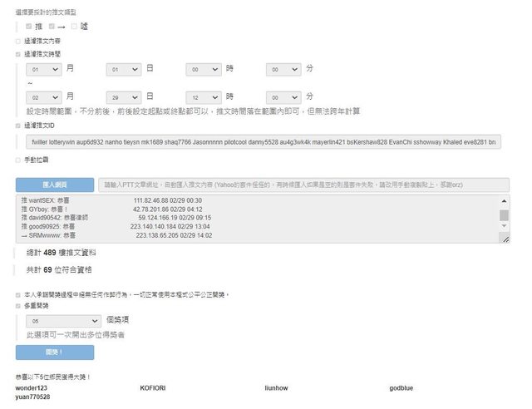Check the fair-draw agreement checkbox

pyautogui.click(x=18, y=294)
